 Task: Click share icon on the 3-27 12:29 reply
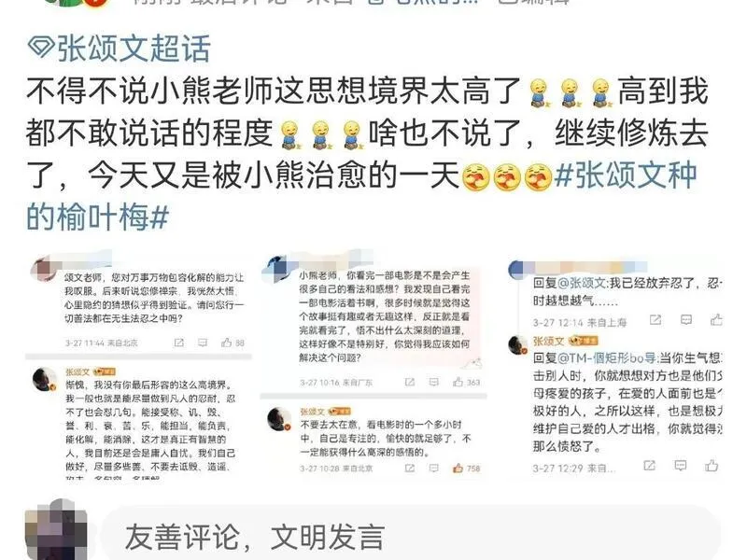point(649,465)
